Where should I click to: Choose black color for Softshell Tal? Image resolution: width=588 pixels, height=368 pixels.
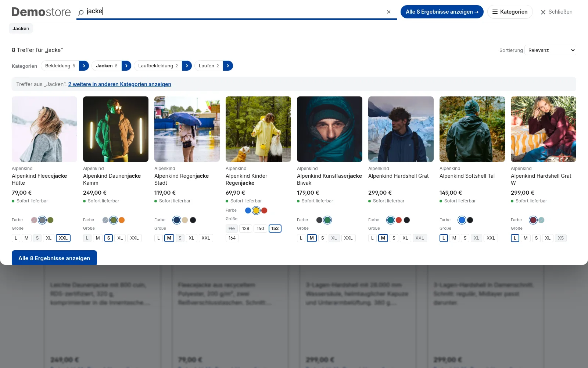click(470, 220)
